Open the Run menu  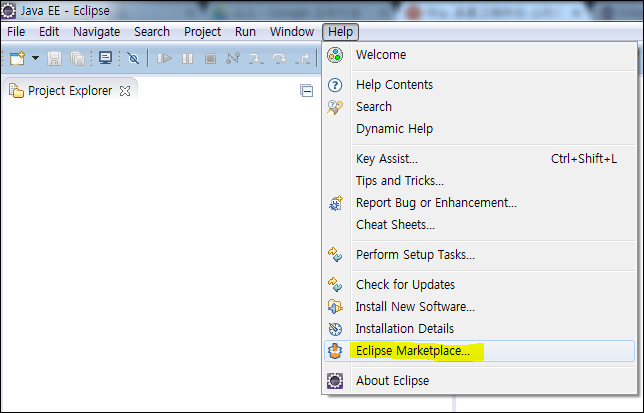tap(245, 32)
